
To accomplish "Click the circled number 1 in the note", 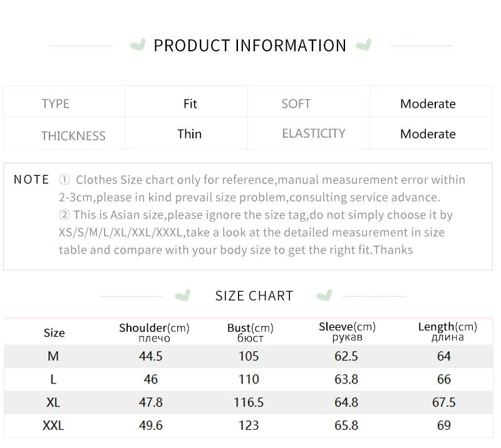I will click(x=65, y=180).
